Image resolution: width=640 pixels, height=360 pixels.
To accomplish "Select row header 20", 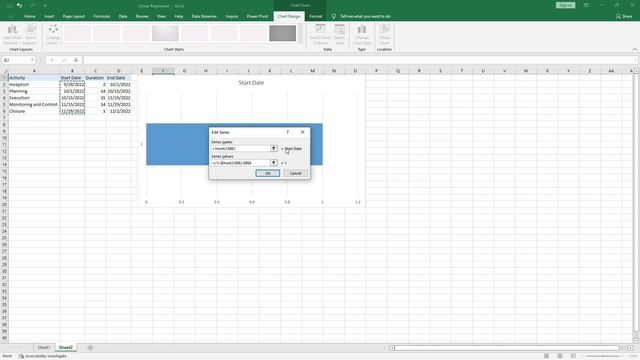I will pyautogui.click(x=4, y=204).
